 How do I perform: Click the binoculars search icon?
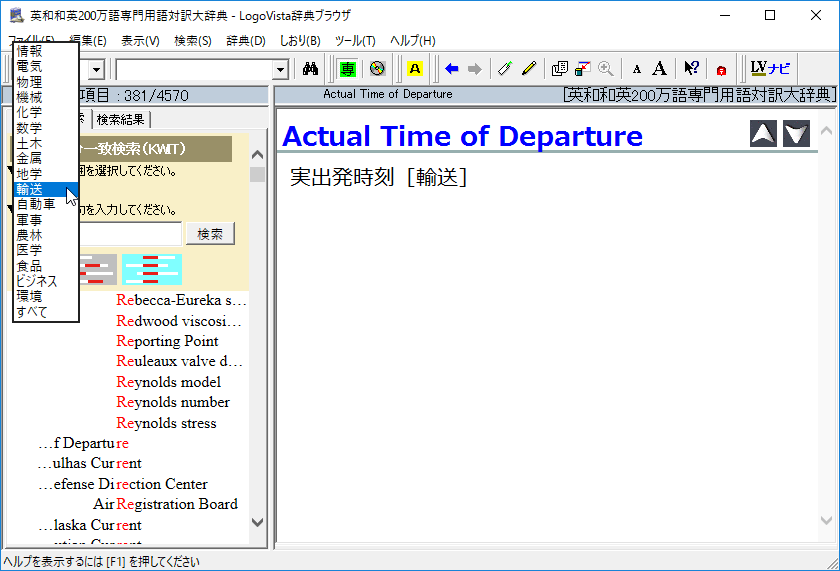[310, 69]
